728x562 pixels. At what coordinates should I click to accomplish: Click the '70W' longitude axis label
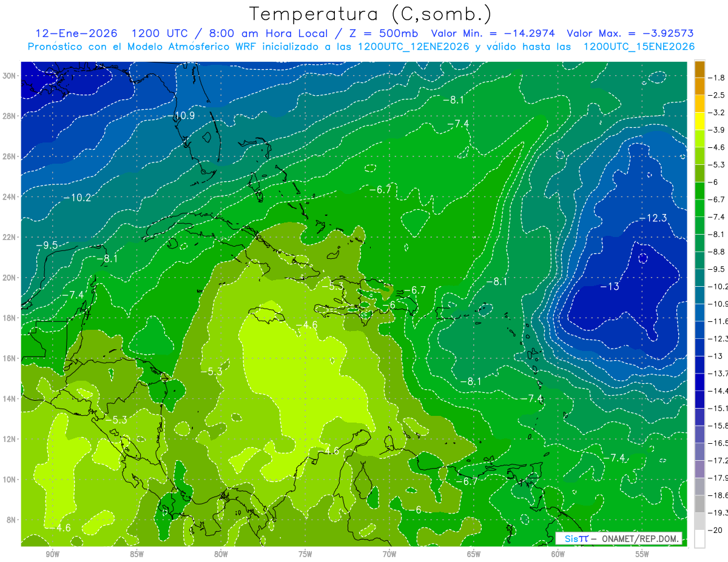[x=389, y=554]
